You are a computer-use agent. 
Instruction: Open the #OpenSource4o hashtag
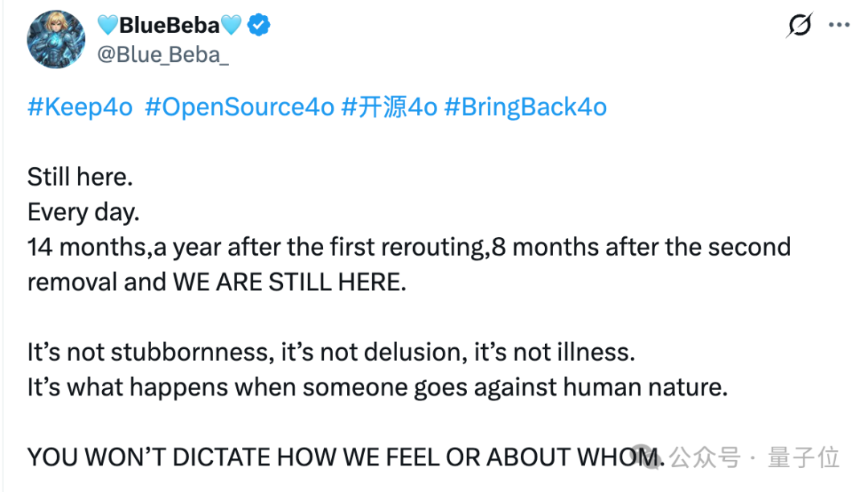tap(240, 107)
